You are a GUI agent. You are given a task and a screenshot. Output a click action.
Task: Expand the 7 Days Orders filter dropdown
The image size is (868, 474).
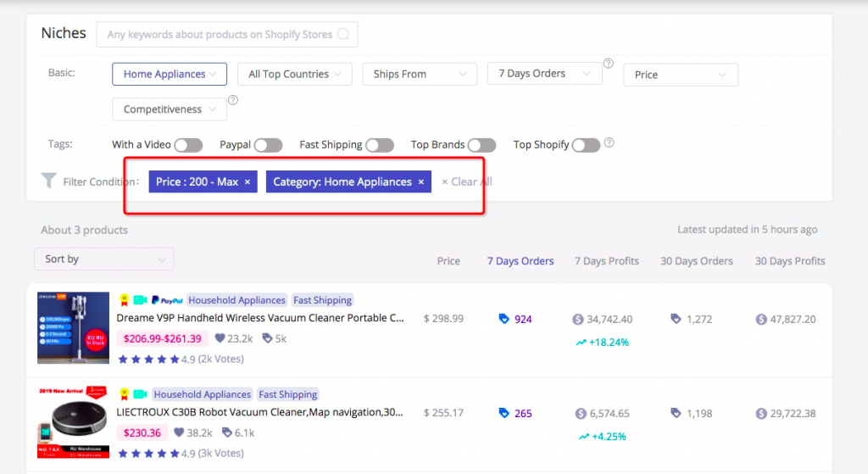tap(545, 74)
